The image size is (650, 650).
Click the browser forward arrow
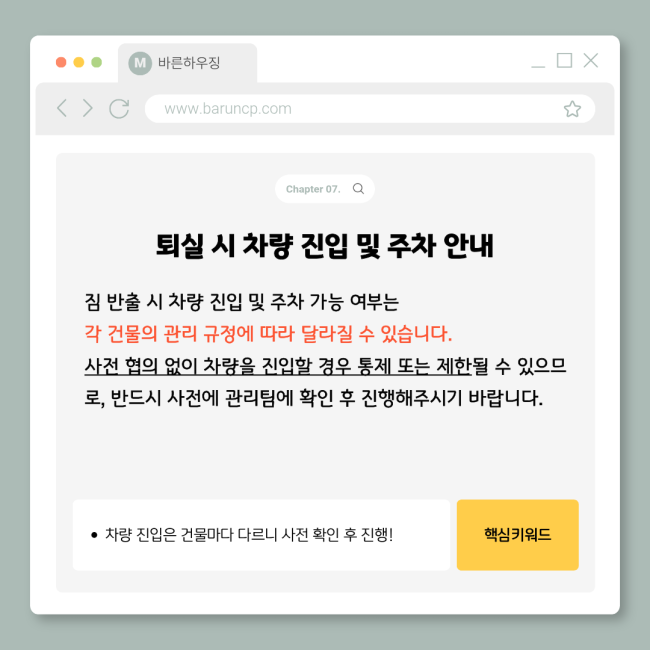(x=87, y=108)
